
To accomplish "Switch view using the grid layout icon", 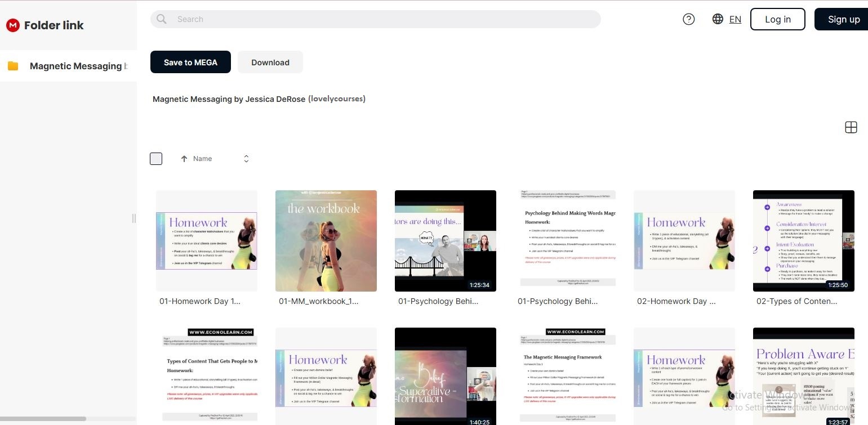I will (851, 128).
